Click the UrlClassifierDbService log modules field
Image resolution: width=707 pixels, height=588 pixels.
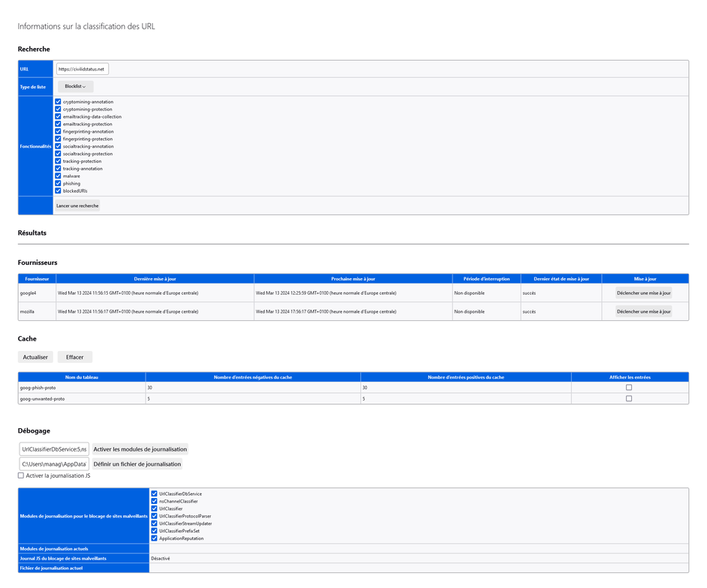click(54, 449)
